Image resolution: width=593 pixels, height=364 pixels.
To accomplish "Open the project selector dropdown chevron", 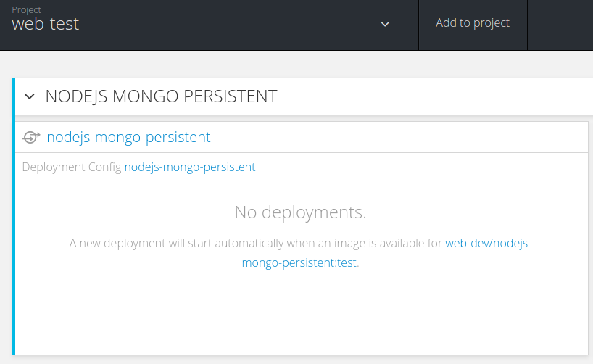I will 386,24.
